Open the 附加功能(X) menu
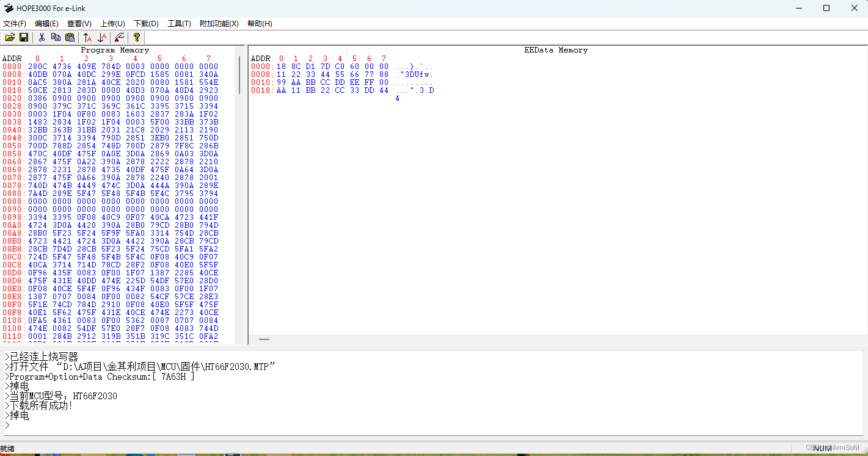868x456 pixels. coord(219,24)
